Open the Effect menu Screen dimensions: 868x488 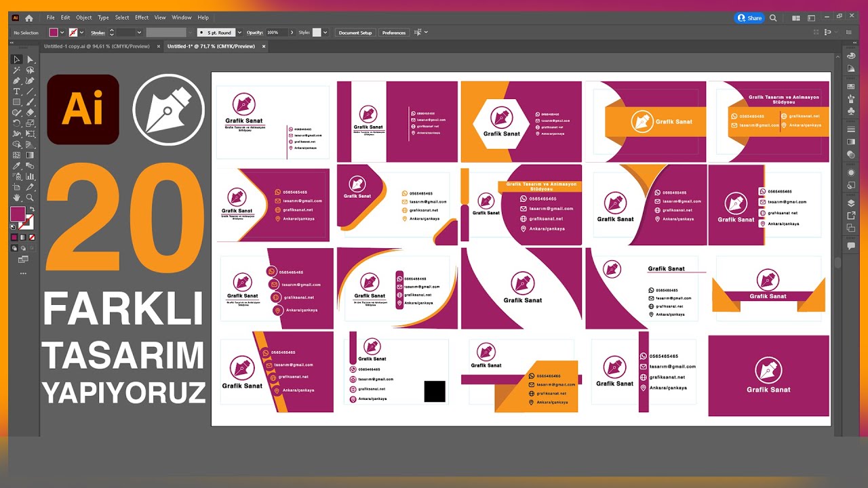(x=142, y=18)
